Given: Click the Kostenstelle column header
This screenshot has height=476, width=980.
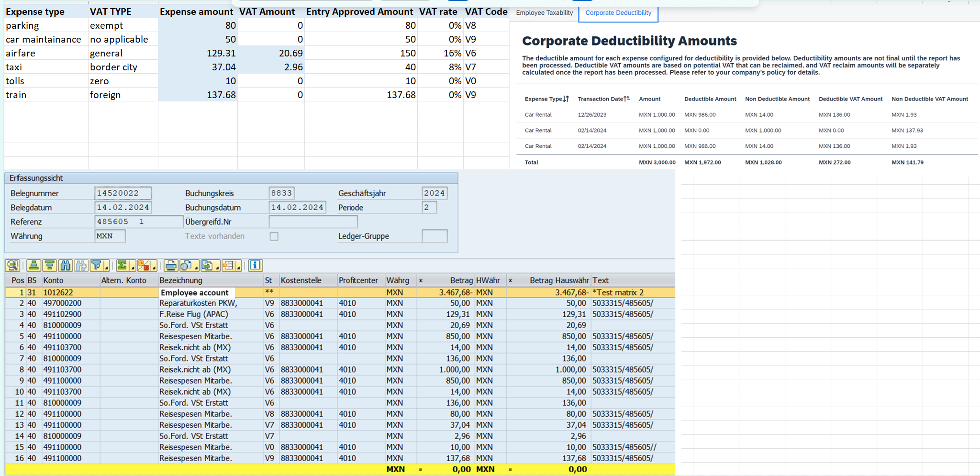Looking at the screenshot, I should [x=308, y=280].
